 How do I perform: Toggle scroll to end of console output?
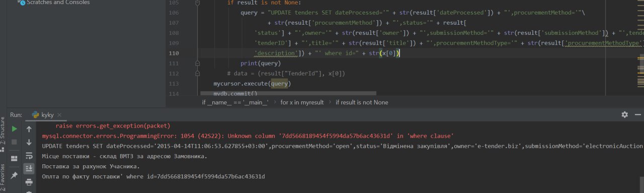pos(29,168)
